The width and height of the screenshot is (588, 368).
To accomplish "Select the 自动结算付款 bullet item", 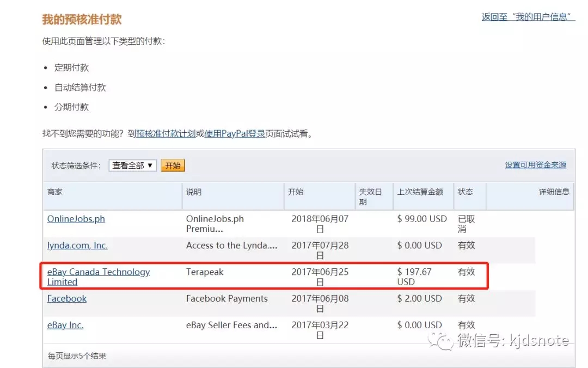I will pyautogui.click(x=80, y=88).
